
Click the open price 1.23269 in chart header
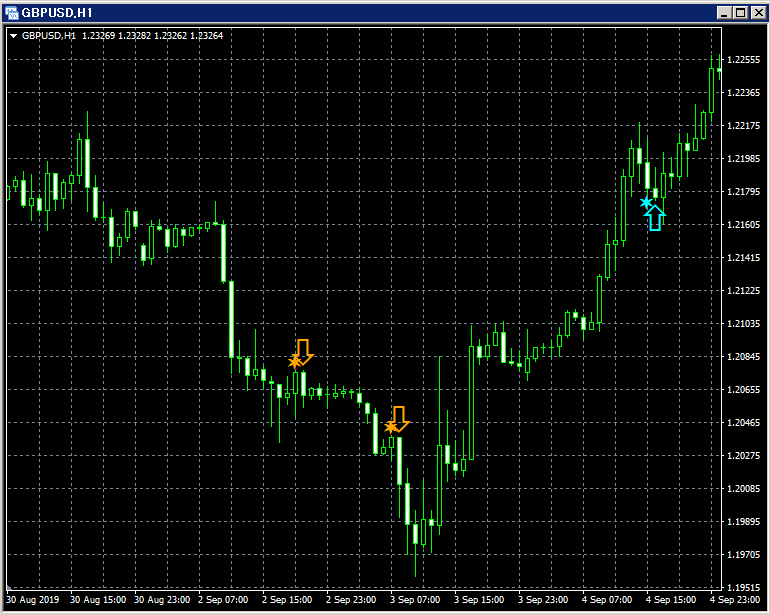[x=98, y=36]
